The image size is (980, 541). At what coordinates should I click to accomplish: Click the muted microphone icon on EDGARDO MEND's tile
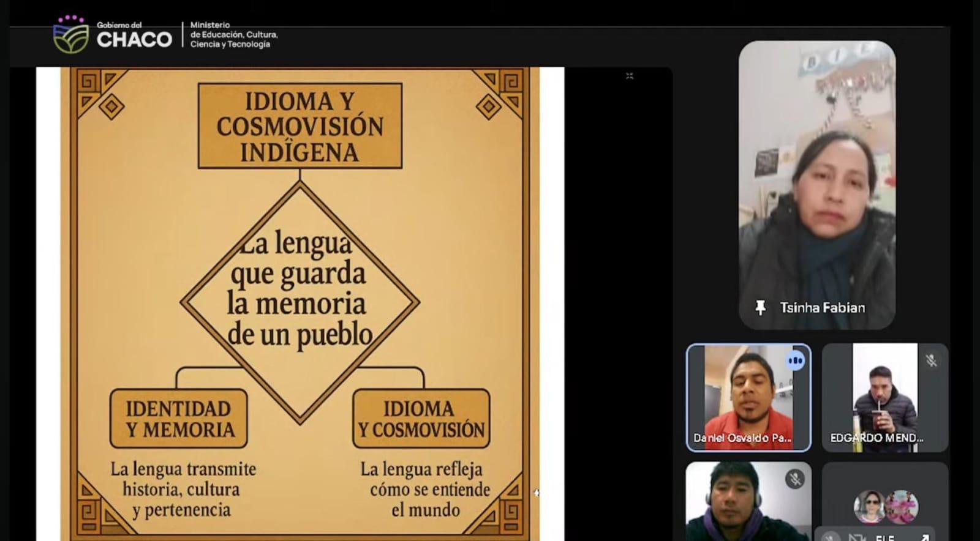click(931, 360)
